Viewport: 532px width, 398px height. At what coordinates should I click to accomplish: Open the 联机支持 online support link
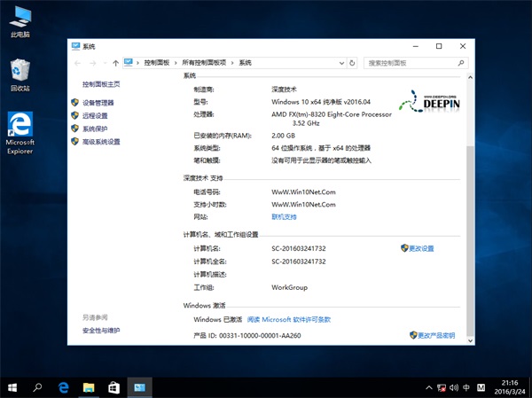coord(284,216)
